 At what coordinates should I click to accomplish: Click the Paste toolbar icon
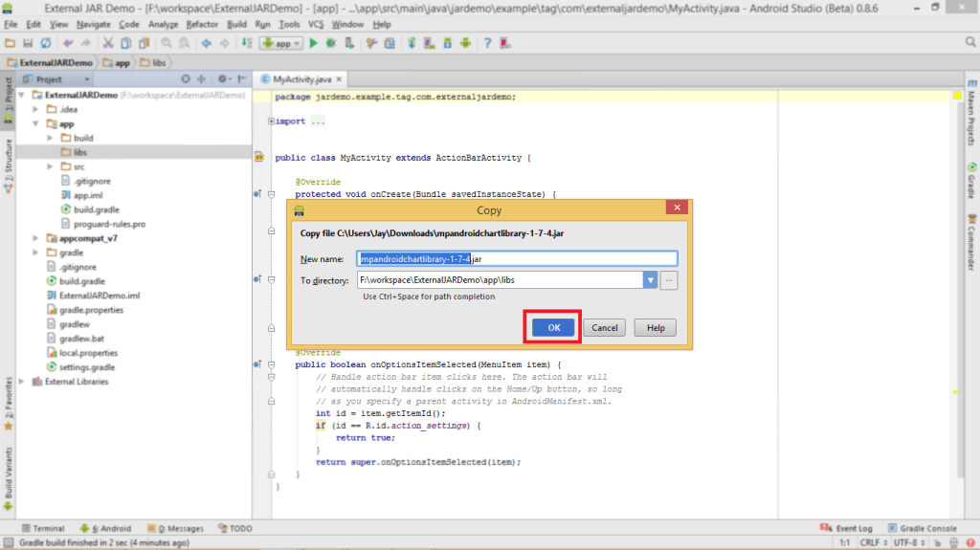coord(144,43)
